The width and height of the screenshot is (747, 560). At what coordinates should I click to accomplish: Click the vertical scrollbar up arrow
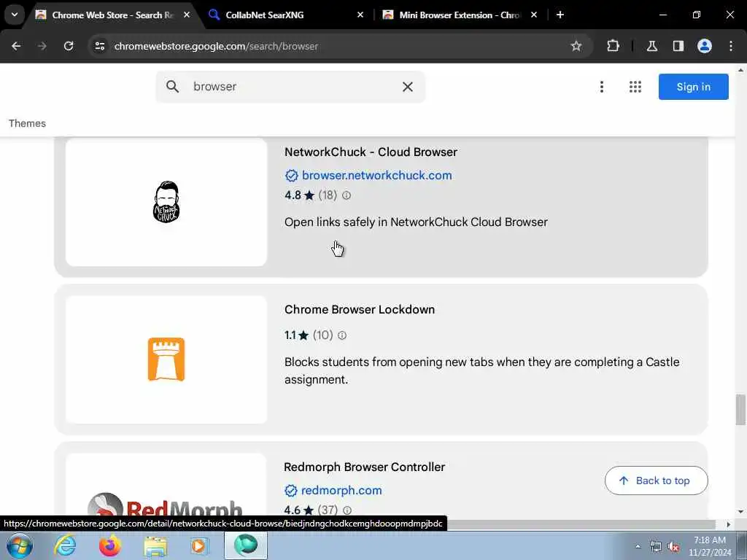pos(741,70)
